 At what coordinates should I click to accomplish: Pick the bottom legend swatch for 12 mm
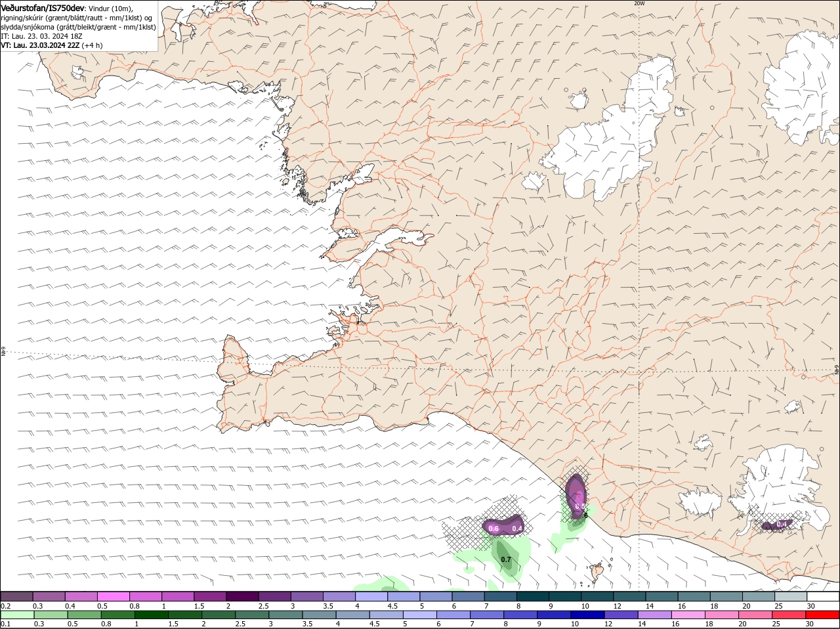[621, 615]
